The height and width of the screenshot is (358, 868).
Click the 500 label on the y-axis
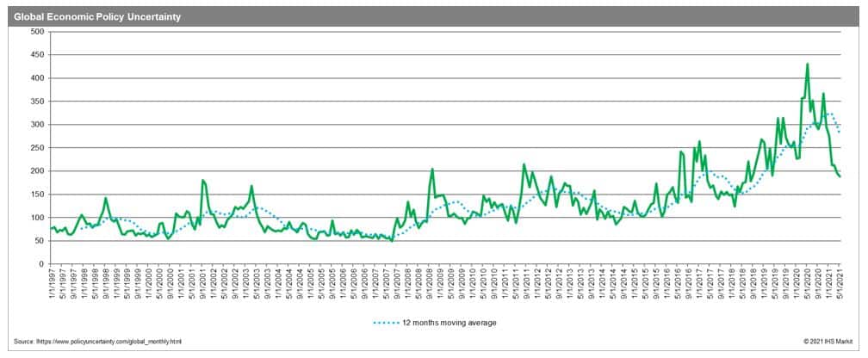pyautogui.click(x=37, y=32)
